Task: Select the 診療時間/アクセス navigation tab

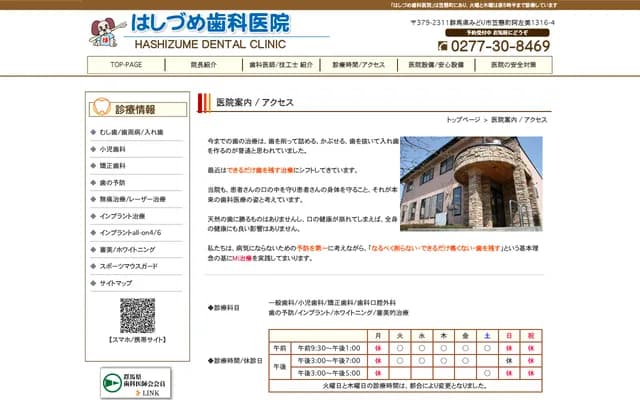Action: [357, 65]
